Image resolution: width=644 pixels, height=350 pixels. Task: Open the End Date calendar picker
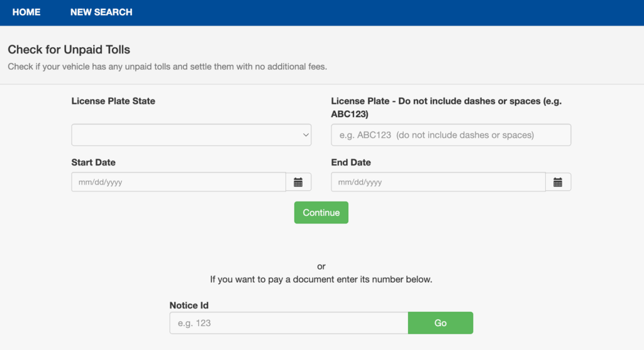[x=558, y=182]
